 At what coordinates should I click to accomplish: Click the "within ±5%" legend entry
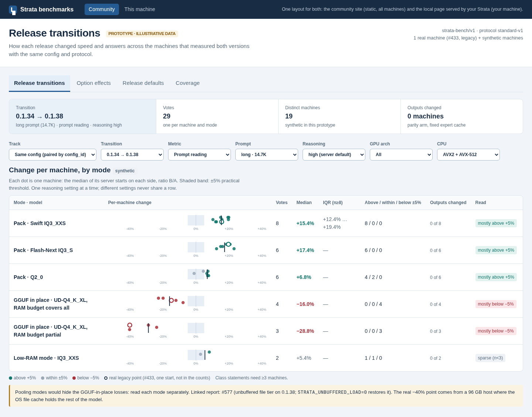54,378
